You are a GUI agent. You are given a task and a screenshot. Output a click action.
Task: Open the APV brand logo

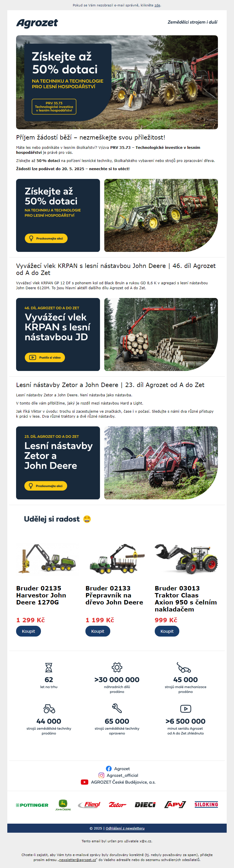point(175,805)
